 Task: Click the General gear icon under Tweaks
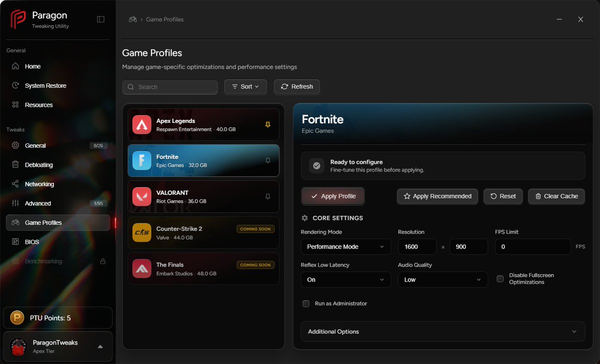15,146
